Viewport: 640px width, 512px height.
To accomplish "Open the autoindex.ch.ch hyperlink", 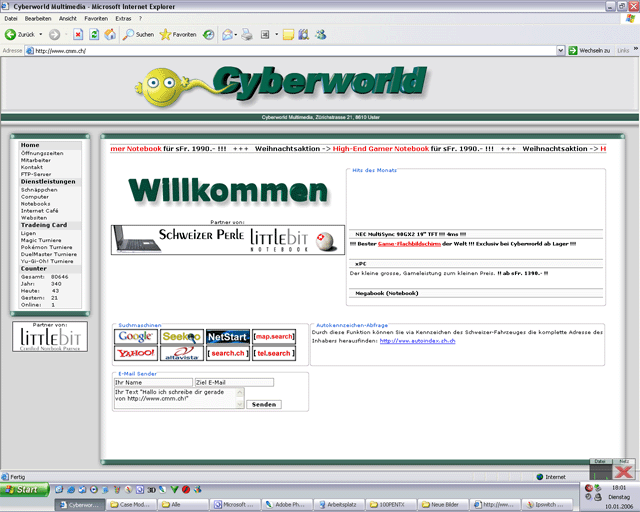I will (x=417, y=341).
